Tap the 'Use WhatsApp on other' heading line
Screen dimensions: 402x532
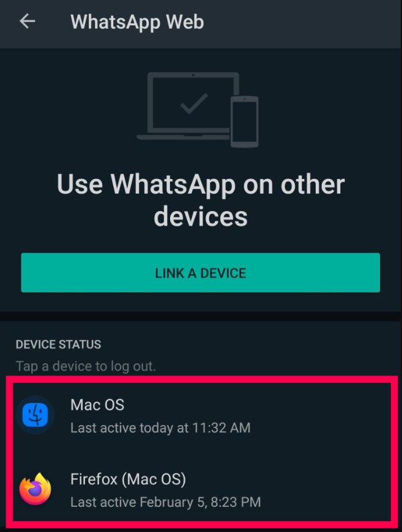coord(201,184)
